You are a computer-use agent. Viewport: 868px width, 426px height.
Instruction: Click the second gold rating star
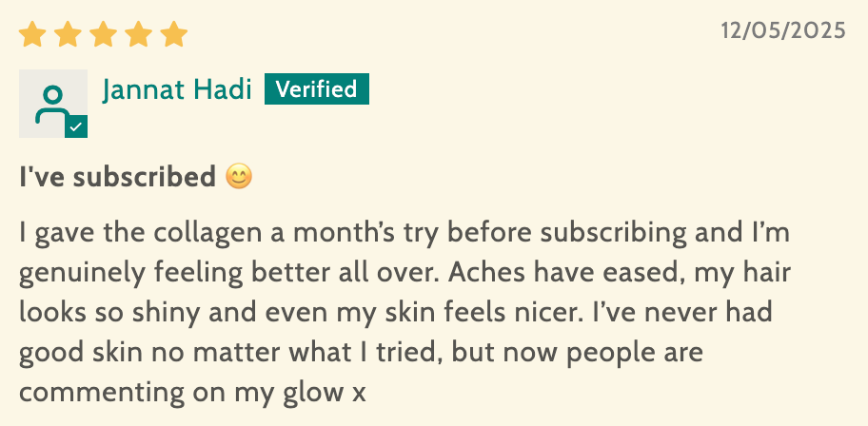pos(69,35)
